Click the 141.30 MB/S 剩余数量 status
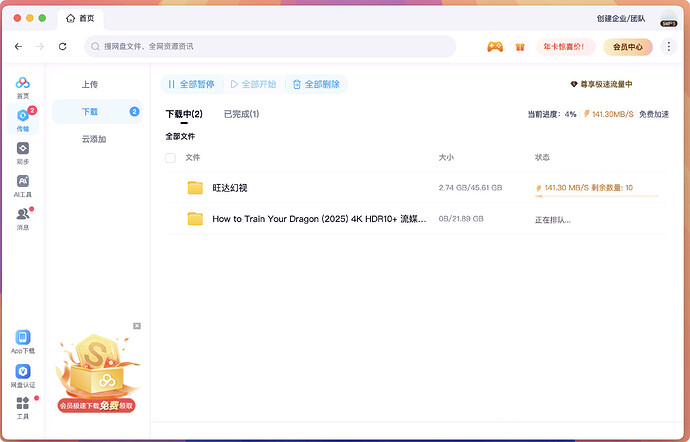The width and height of the screenshot is (690, 442). coord(584,188)
